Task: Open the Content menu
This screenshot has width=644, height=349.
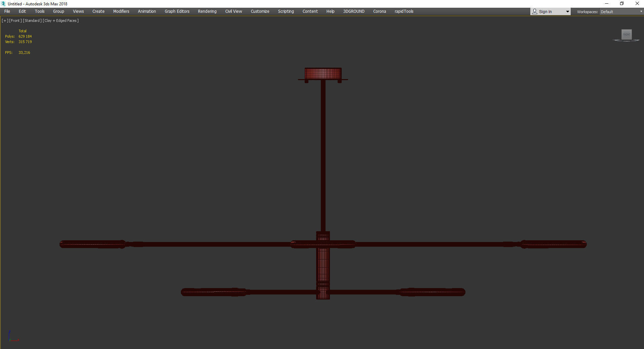Action: (310, 11)
